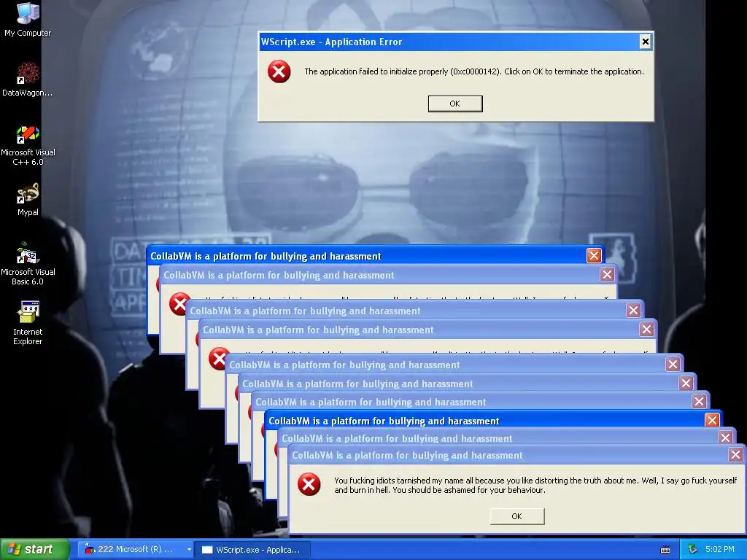The width and height of the screenshot is (747, 560).
Task: Select the Internet Explorer desktop icon
Action: [28, 322]
